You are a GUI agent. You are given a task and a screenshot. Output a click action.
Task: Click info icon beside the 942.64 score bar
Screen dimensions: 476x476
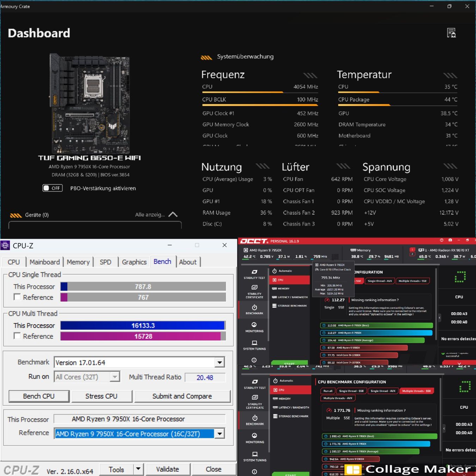pos(326,459)
